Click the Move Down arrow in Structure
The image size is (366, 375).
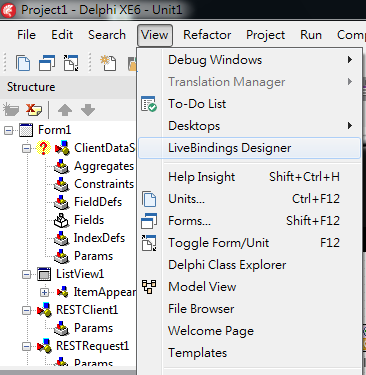88,110
